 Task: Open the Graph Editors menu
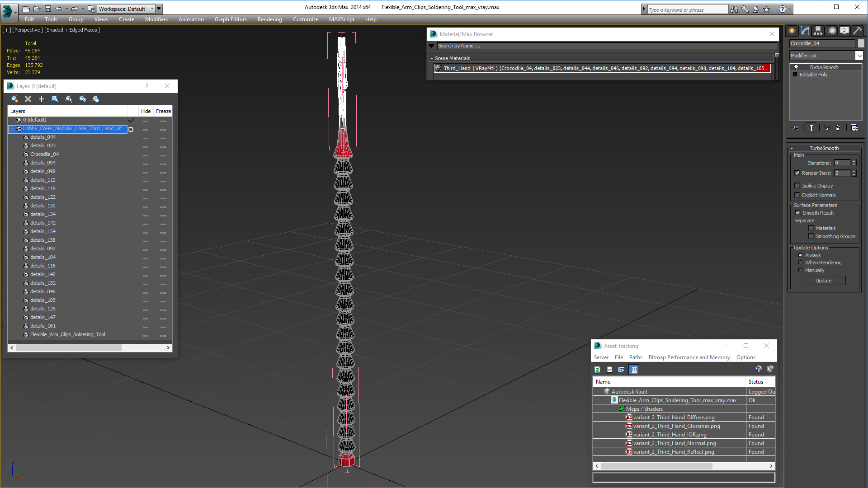coord(231,19)
